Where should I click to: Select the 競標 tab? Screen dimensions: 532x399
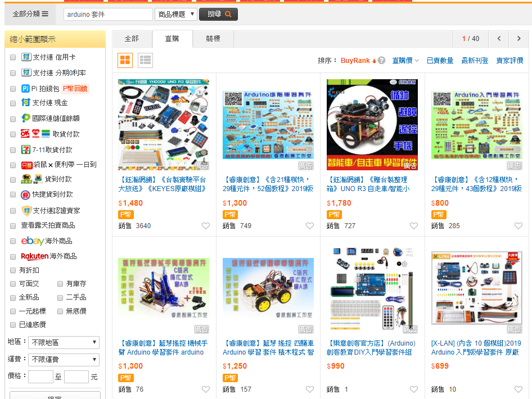(x=213, y=39)
